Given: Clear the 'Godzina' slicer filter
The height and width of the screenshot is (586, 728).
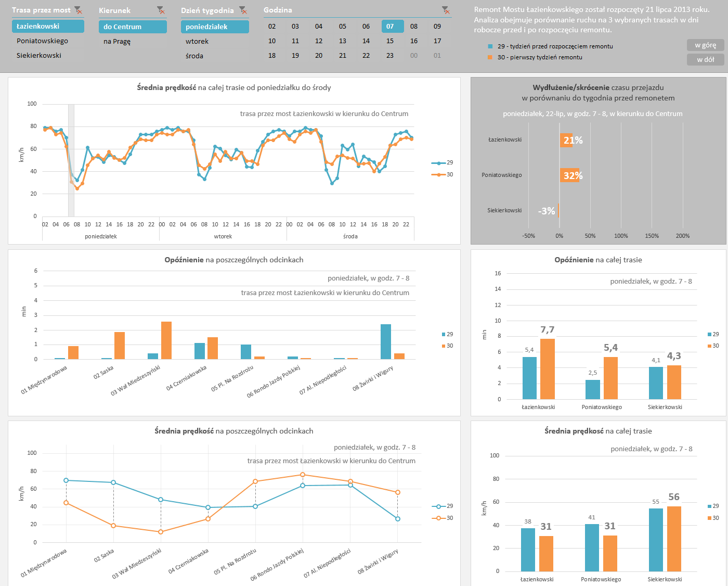Looking at the screenshot, I should click(445, 10).
